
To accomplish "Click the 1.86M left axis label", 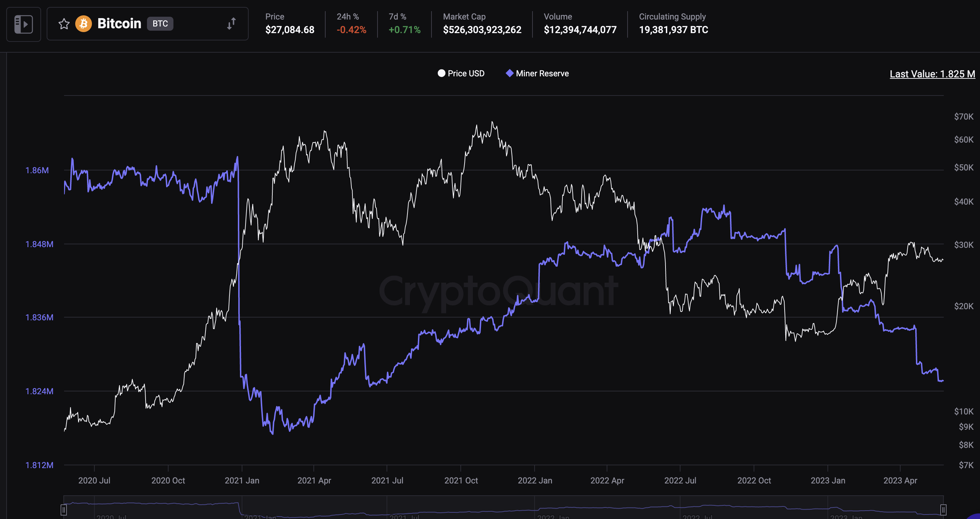I will coord(37,170).
